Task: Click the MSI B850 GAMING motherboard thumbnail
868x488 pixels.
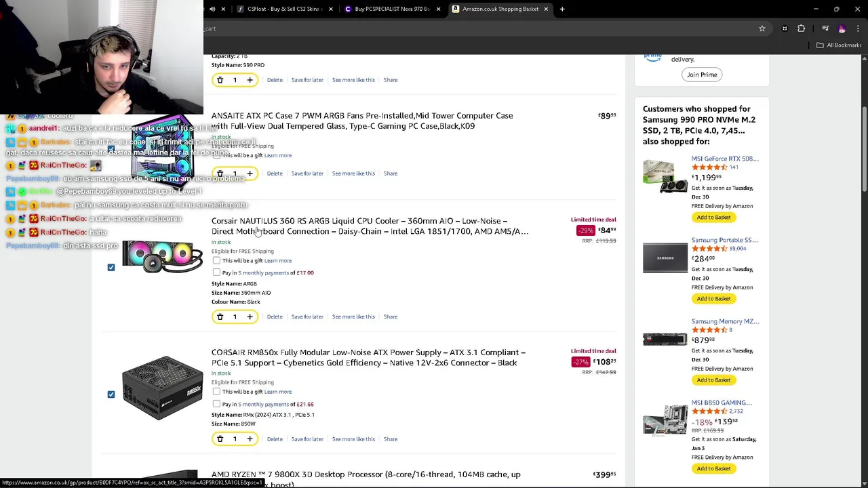Action: click(665, 420)
